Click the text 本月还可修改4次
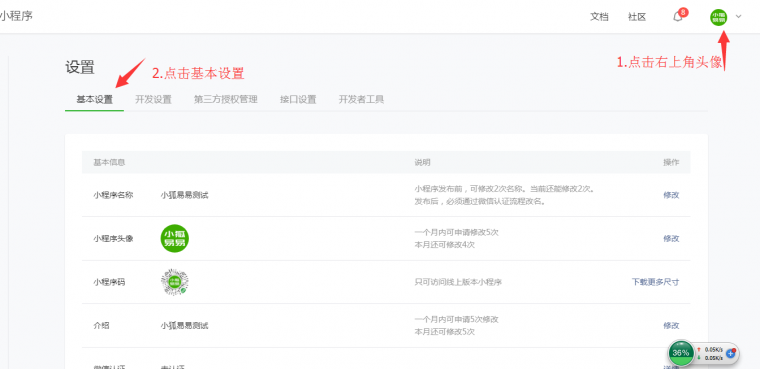Image resolution: width=760 pixels, height=369 pixels. (444, 245)
